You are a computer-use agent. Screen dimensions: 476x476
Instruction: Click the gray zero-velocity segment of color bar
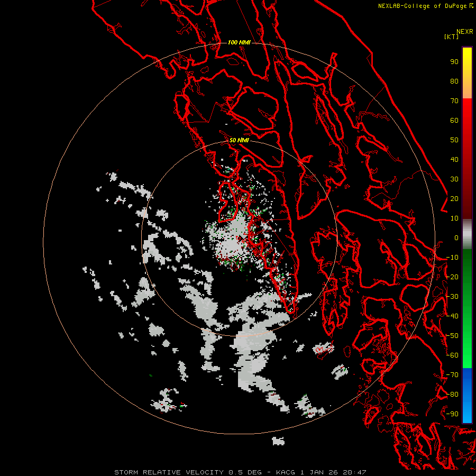pyautogui.click(x=467, y=234)
